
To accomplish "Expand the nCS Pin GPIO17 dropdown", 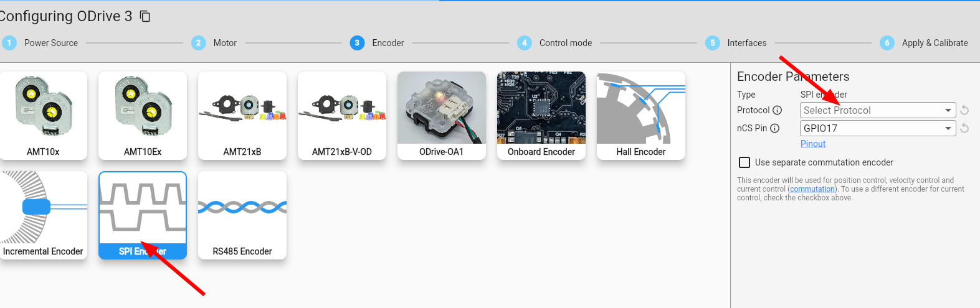I will 877,128.
